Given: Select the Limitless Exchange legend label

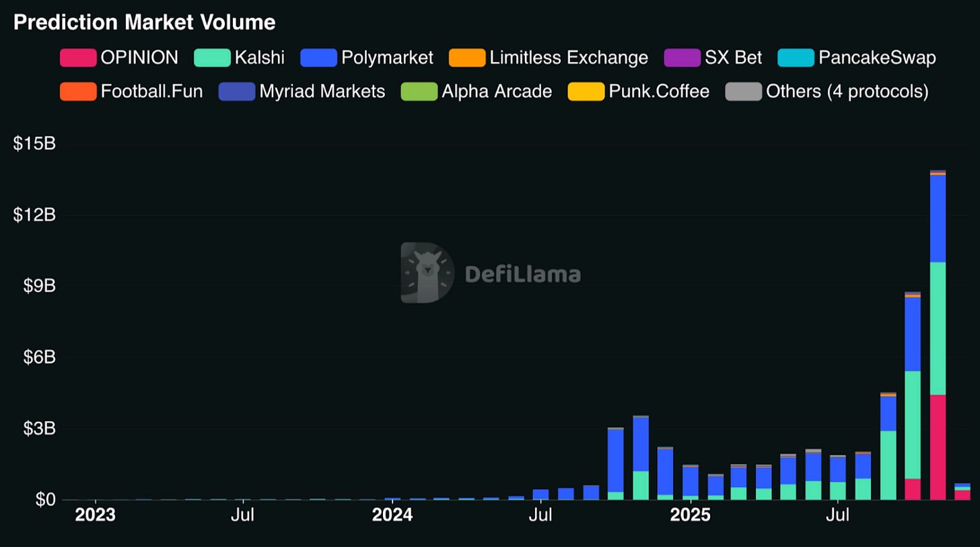Looking at the screenshot, I should click(x=569, y=58).
